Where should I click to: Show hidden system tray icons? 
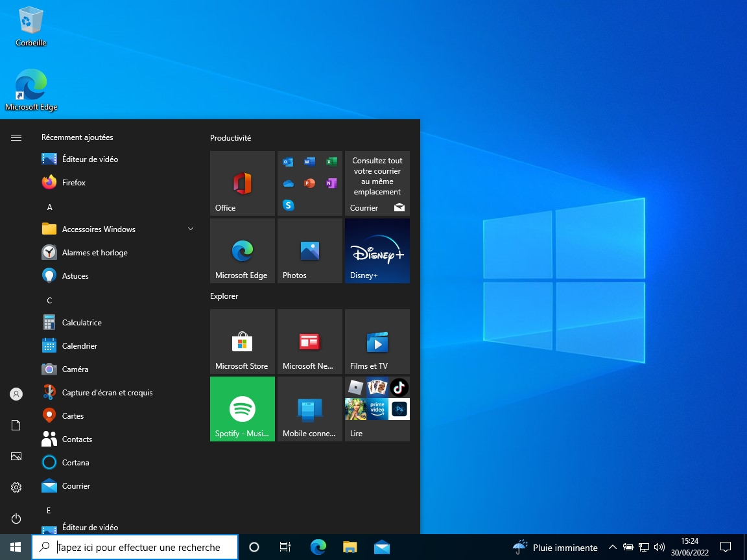tap(613, 547)
